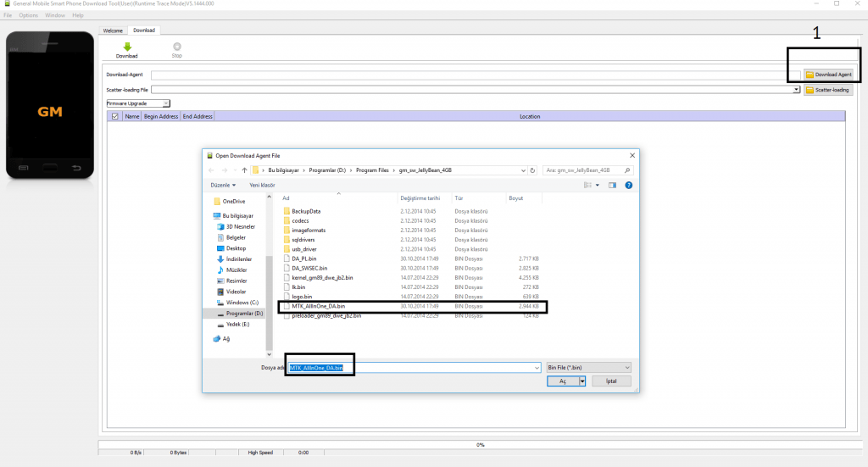Click search magnifier icon in dialog
868x467 pixels.
pos(627,170)
